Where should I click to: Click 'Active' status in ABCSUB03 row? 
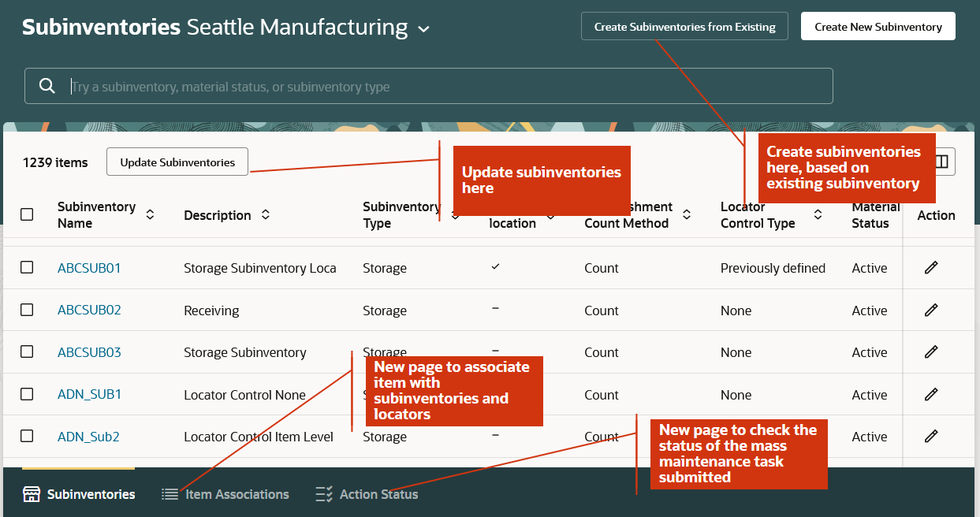[x=870, y=352]
